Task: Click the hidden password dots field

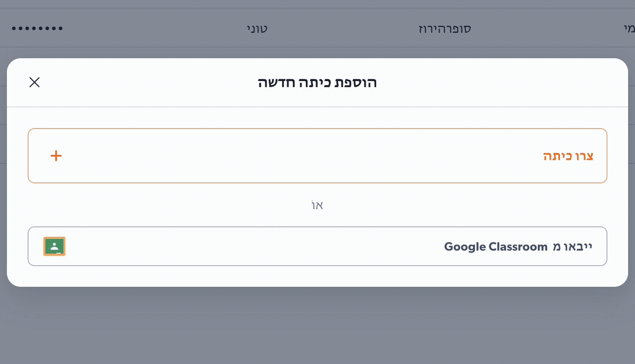Action: [38, 28]
